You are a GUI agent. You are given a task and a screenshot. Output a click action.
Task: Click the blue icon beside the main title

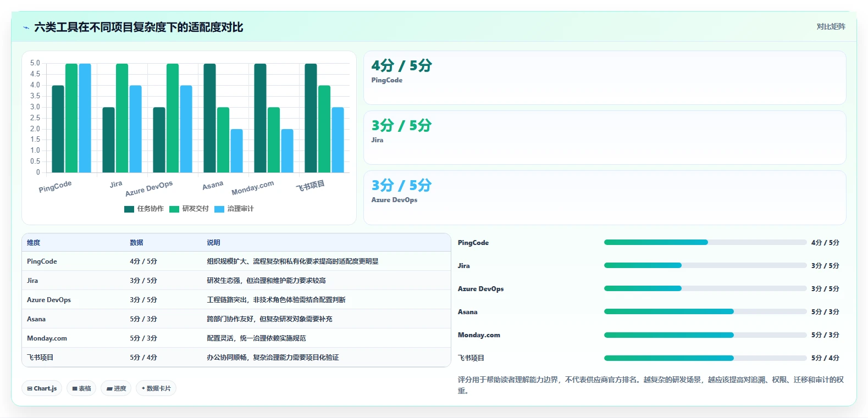[26, 27]
